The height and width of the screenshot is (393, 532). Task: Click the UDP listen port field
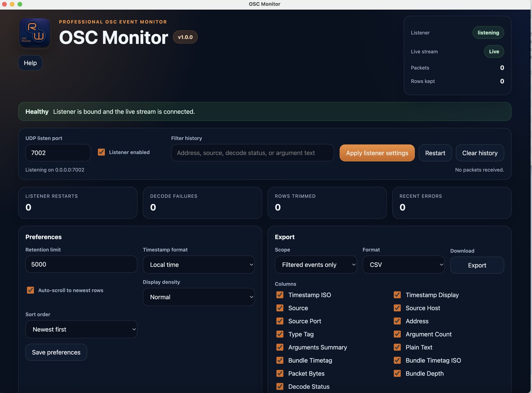pyautogui.click(x=58, y=153)
